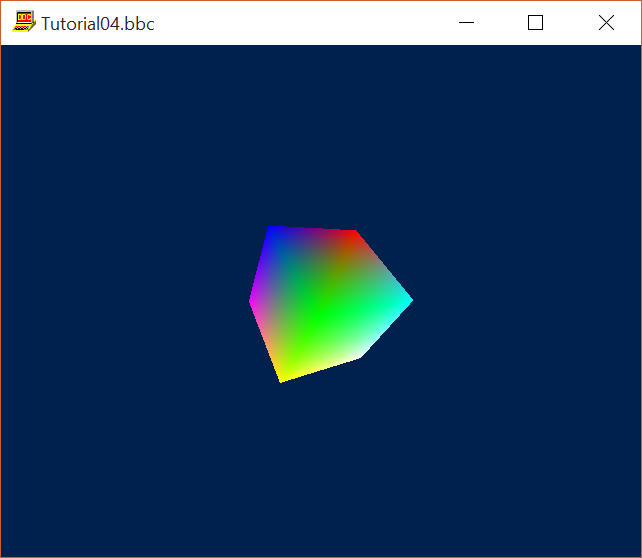Open the BBC BASIC app icon menu

click(x=24, y=22)
